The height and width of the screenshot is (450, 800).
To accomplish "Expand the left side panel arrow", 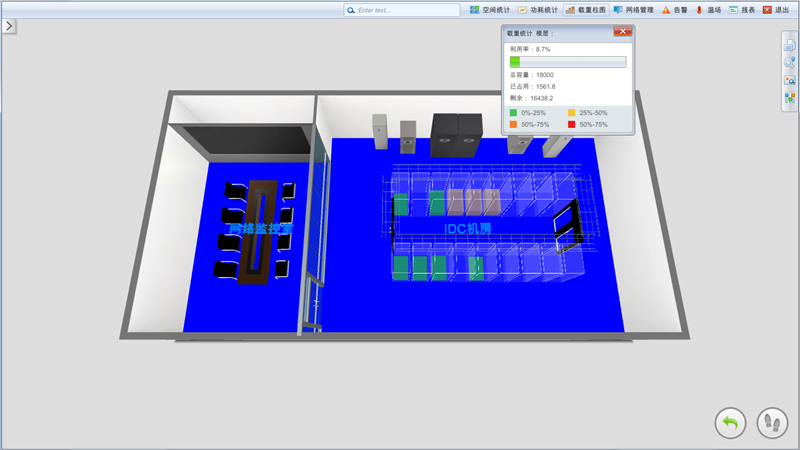I will click(x=8, y=26).
